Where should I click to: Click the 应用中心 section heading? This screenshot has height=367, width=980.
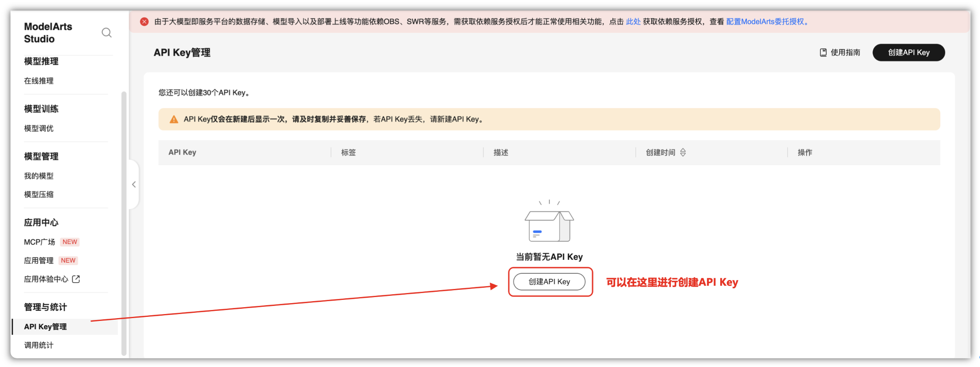(x=41, y=223)
